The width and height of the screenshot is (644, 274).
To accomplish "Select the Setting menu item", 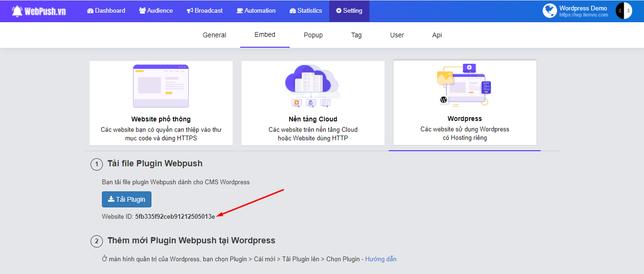I will 349,10.
